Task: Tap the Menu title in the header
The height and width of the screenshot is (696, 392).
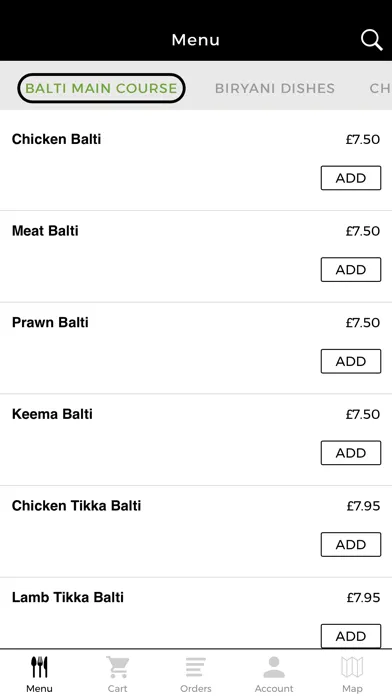Action: pyautogui.click(x=196, y=40)
